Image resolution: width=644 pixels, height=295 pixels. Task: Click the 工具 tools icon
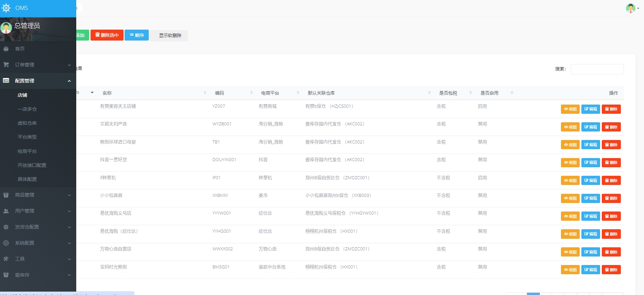tap(6, 259)
